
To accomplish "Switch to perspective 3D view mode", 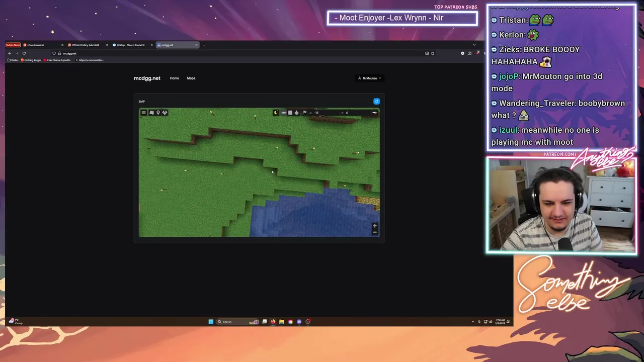I will (x=284, y=113).
